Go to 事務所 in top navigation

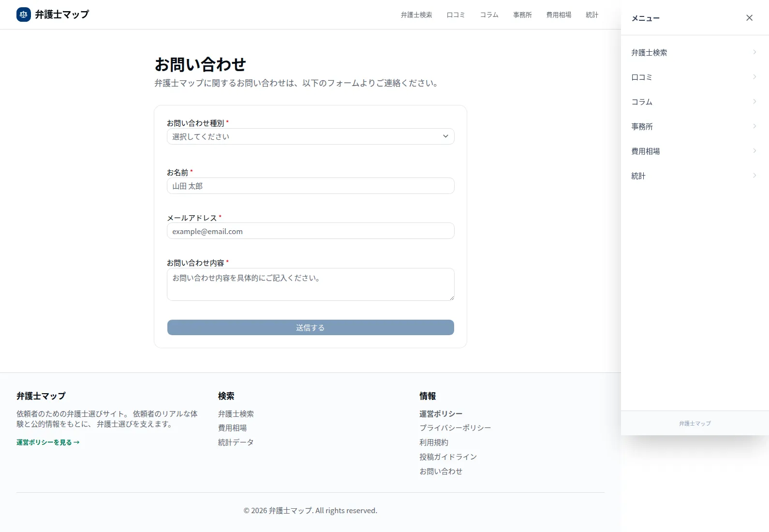522,15
